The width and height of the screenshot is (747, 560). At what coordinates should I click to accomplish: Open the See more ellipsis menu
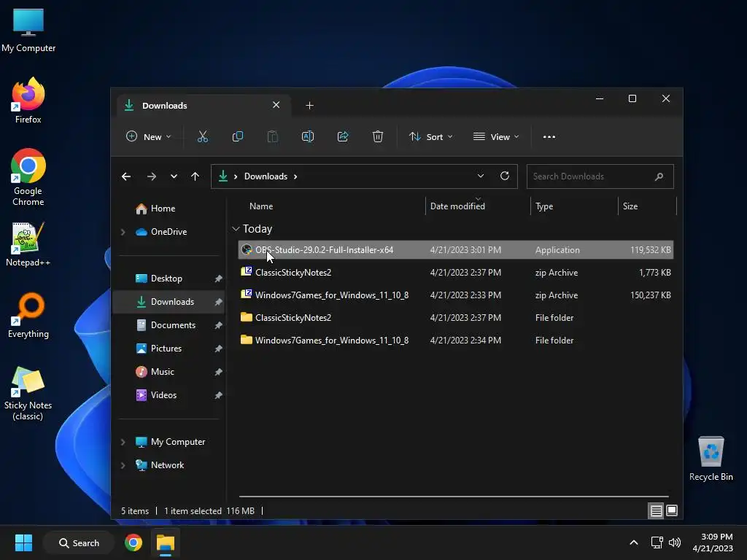(x=549, y=136)
